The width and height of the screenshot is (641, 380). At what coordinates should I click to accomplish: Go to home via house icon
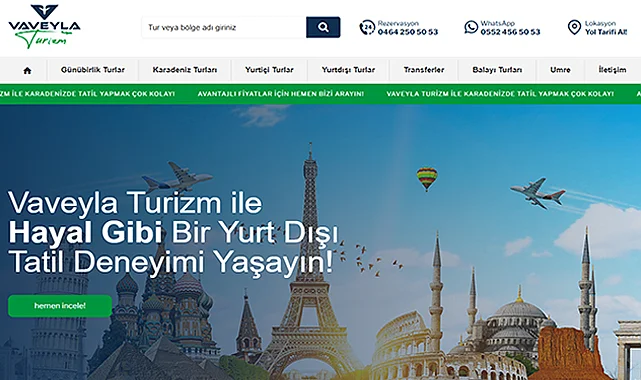[x=27, y=70]
